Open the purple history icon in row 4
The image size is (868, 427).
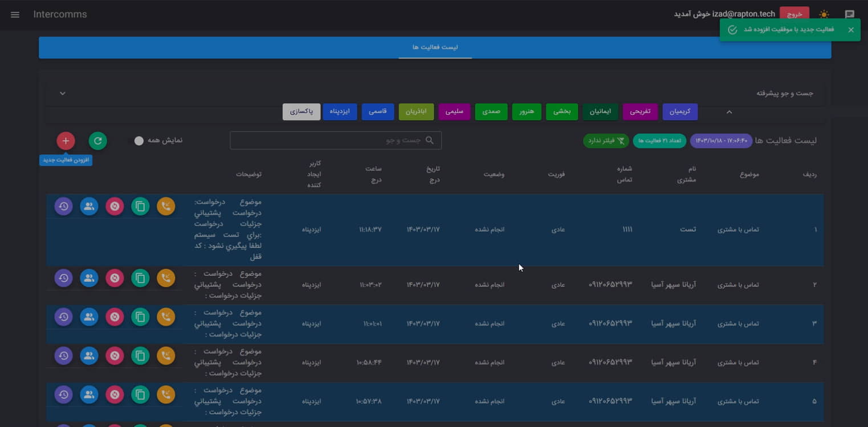point(63,356)
